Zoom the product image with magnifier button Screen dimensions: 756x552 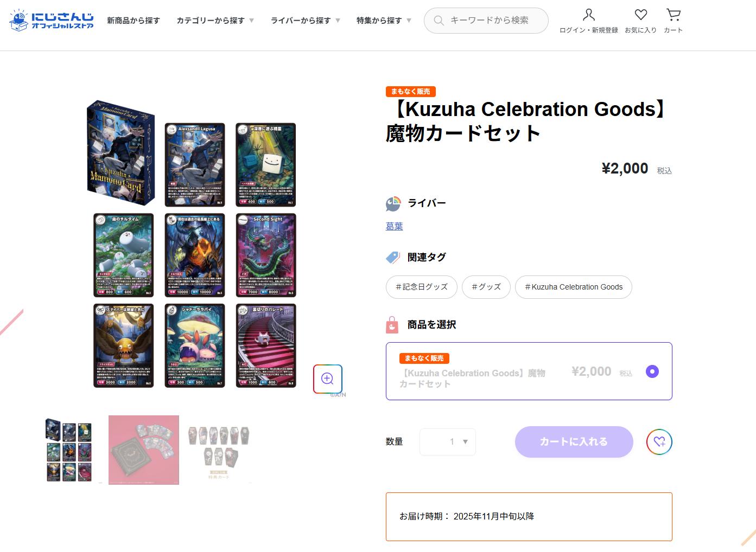(x=327, y=378)
